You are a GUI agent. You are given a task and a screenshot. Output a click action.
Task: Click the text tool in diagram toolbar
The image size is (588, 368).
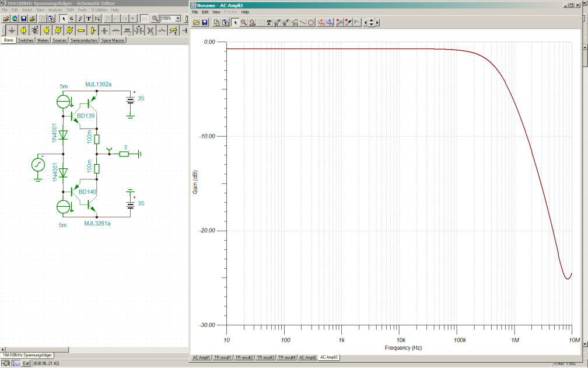tap(269, 23)
